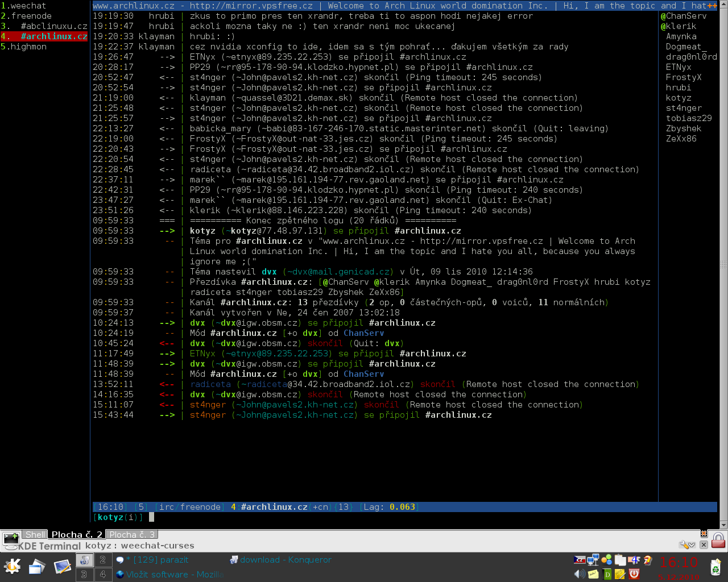Open the Klipper clipboard tray icon

[x=621, y=560]
